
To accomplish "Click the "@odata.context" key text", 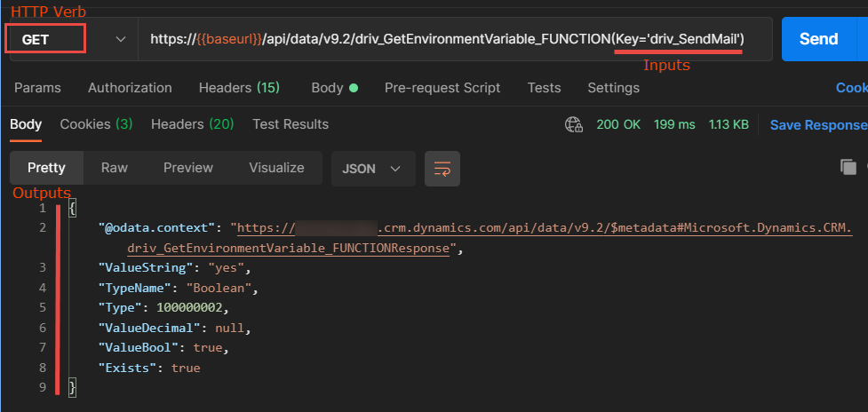I will click(156, 228).
